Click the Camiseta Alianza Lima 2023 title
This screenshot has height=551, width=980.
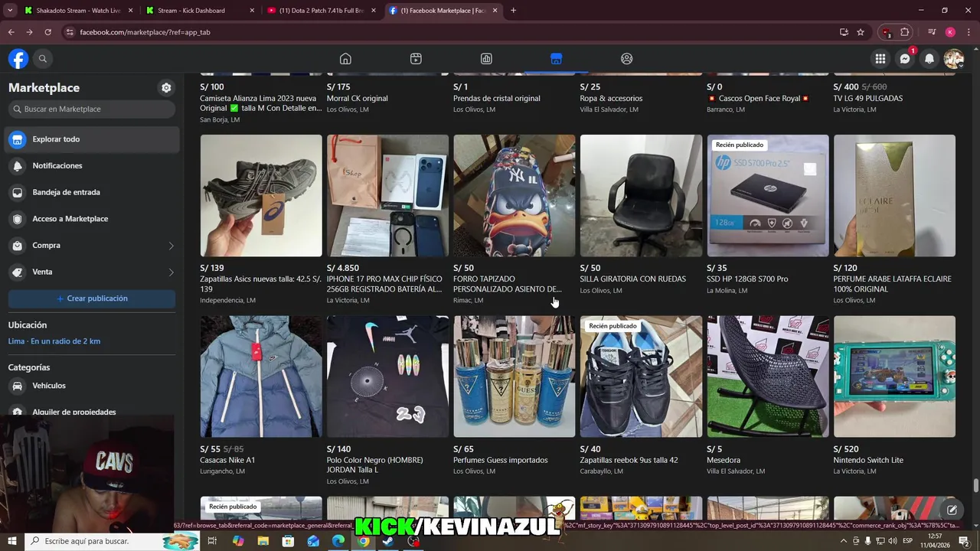[261, 103]
